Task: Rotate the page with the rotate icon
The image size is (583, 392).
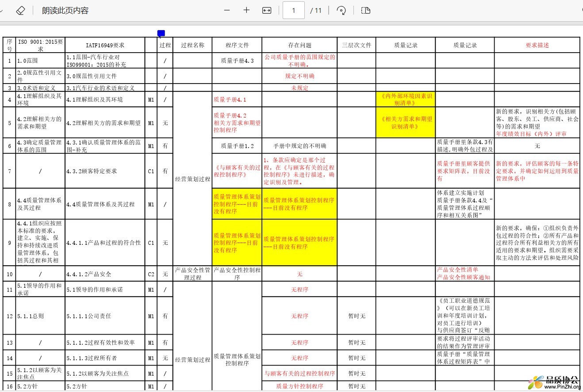Action: pyautogui.click(x=341, y=10)
